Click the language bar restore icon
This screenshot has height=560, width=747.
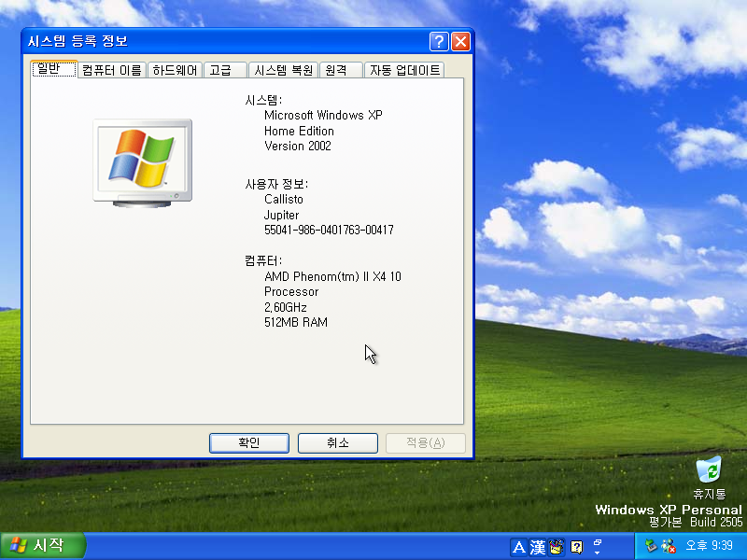(598, 542)
